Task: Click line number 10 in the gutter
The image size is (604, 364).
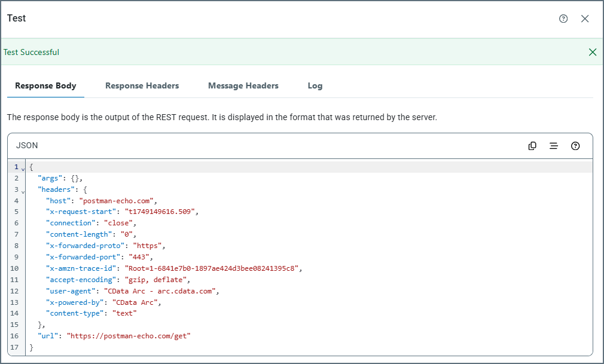Action: pos(15,268)
